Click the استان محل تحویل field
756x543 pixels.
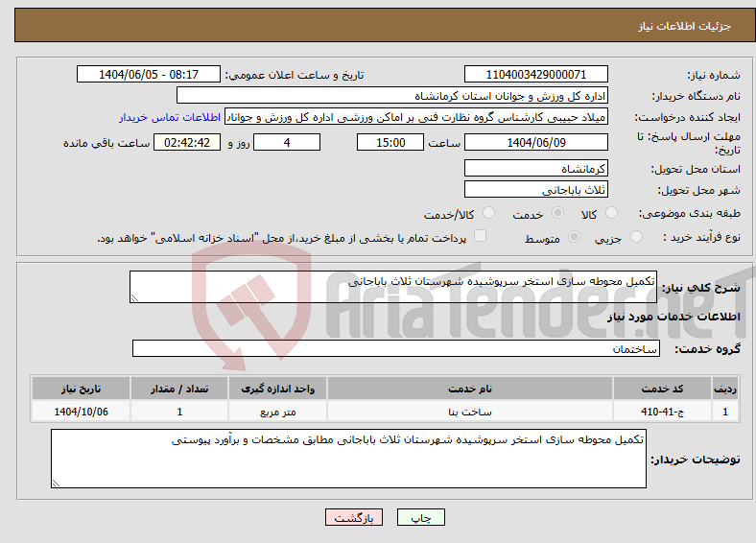pyautogui.click(x=535, y=168)
